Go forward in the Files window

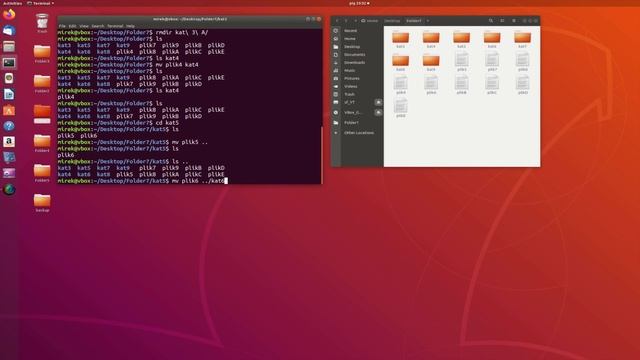[346, 20]
